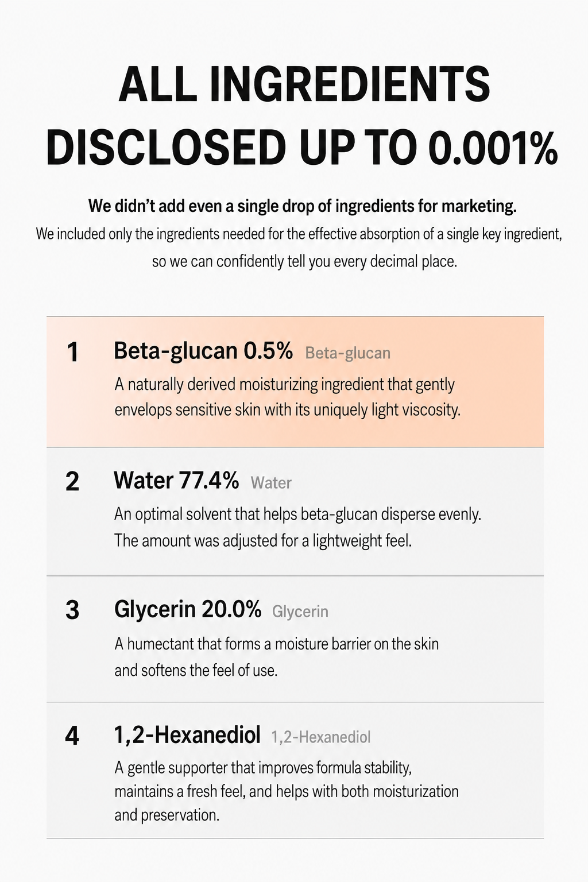The image size is (588, 882).
Task: Click the 'gentle supporter' formula stability description
Action: tap(287, 791)
